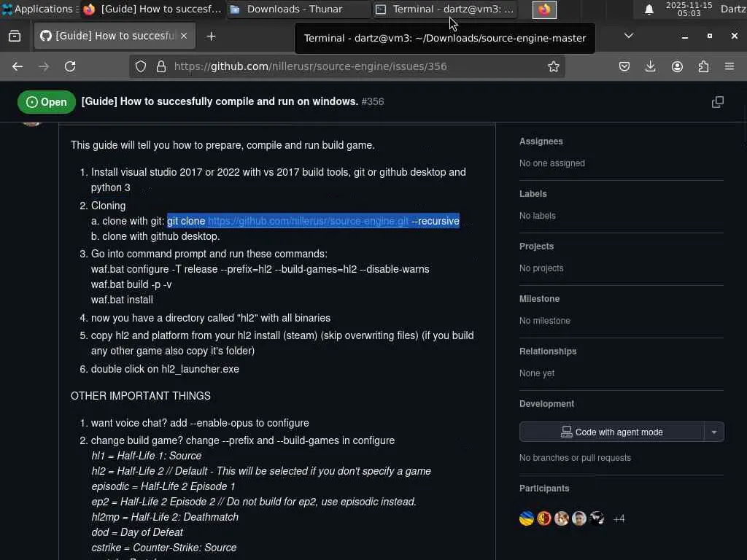Open the fifth participant avatar, black and white
Image resolution: width=747 pixels, height=560 pixels.
click(x=597, y=518)
